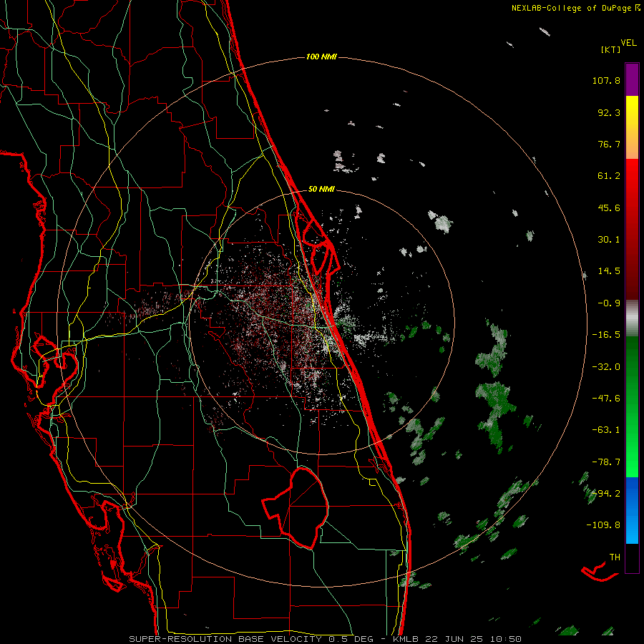Select the -78.7 legend value

point(606,462)
